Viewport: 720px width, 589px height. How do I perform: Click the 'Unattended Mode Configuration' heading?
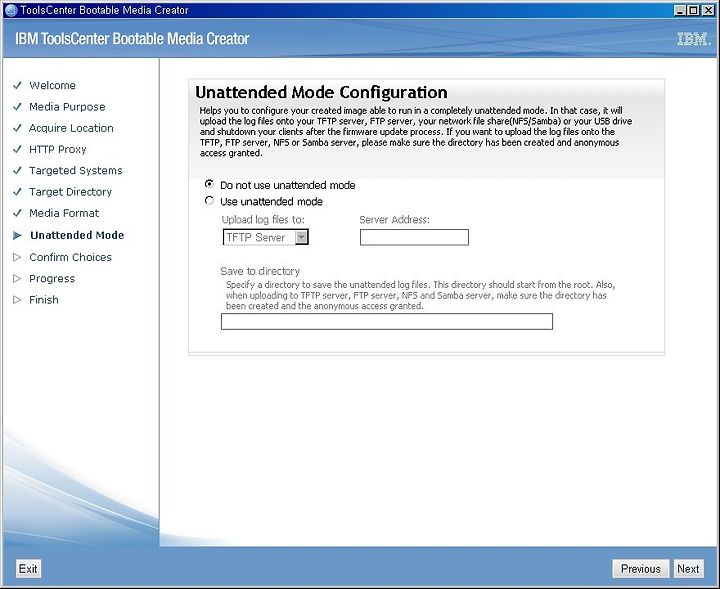click(x=321, y=92)
